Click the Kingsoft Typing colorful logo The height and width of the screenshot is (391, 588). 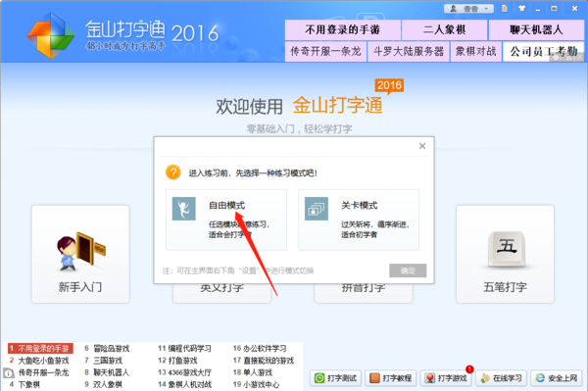(x=51, y=35)
